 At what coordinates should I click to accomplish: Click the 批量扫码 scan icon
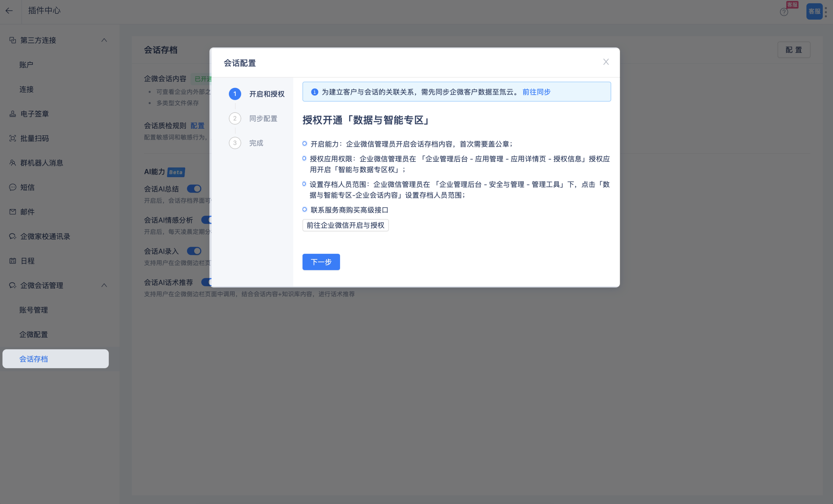[x=12, y=138]
